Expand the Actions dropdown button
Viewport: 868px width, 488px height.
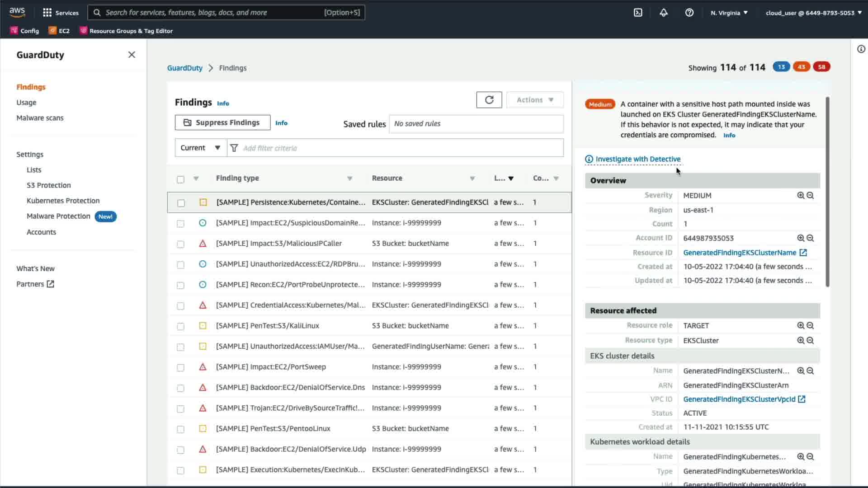[x=535, y=100]
